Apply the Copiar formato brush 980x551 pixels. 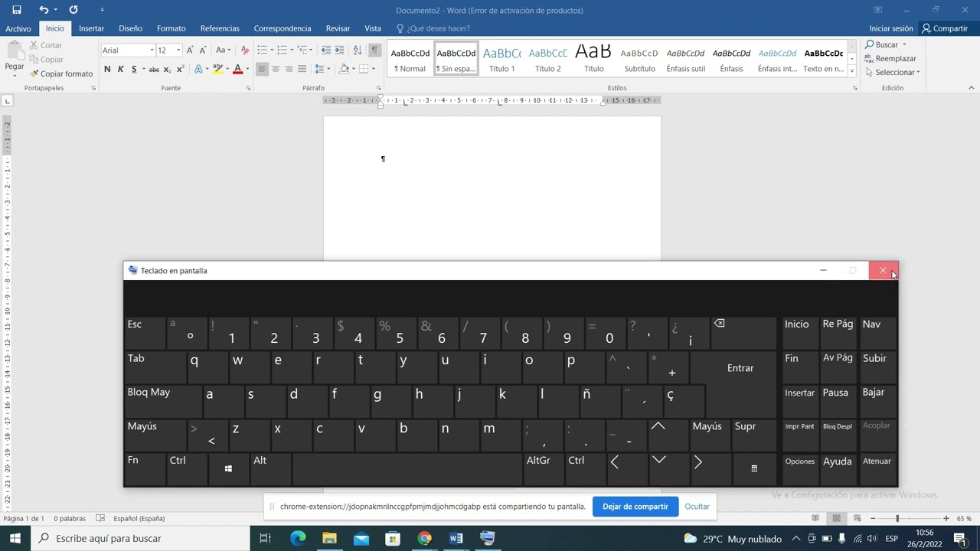point(61,73)
